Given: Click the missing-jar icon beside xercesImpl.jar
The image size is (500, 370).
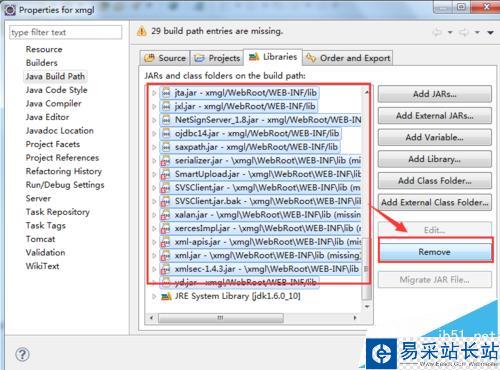Looking at the screenshot, I should (x=166, y=229).
